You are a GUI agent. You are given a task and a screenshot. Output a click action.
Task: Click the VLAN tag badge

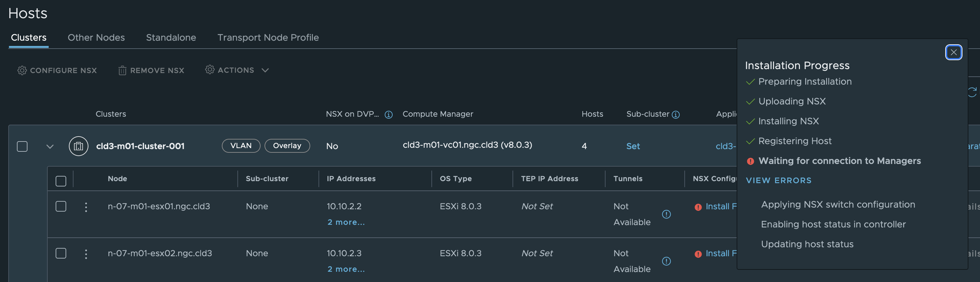coord(241,146)
